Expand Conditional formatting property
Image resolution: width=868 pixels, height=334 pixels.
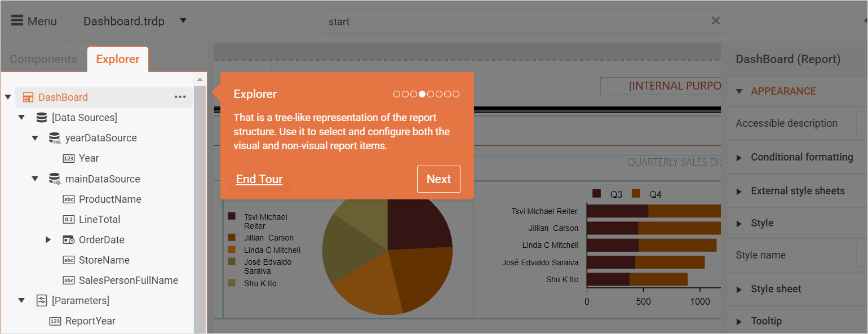[739, 158]
